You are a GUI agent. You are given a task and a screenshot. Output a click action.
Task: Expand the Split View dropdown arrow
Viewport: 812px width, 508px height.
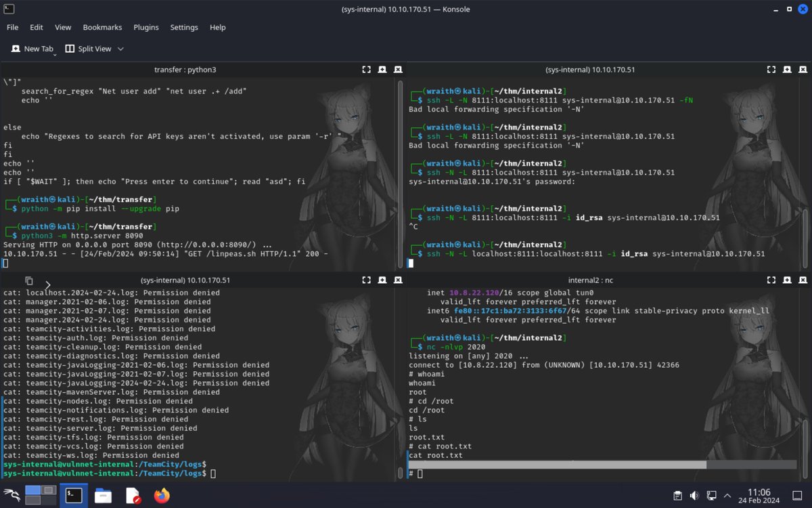pyautogui.click(x=121, y=49)
